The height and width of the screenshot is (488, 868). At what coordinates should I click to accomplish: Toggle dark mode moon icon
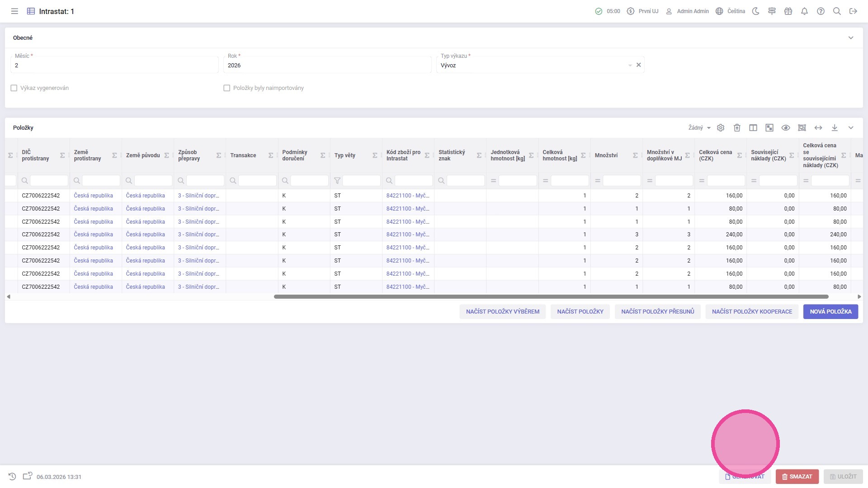pyautogui.click(x=755, y=11)
